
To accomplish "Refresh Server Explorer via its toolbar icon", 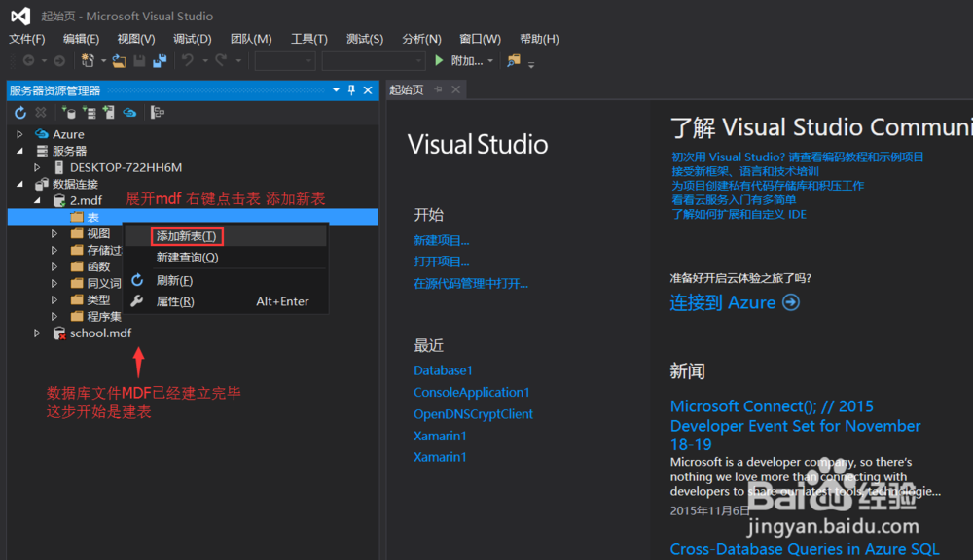I will (x=20, y=112).
